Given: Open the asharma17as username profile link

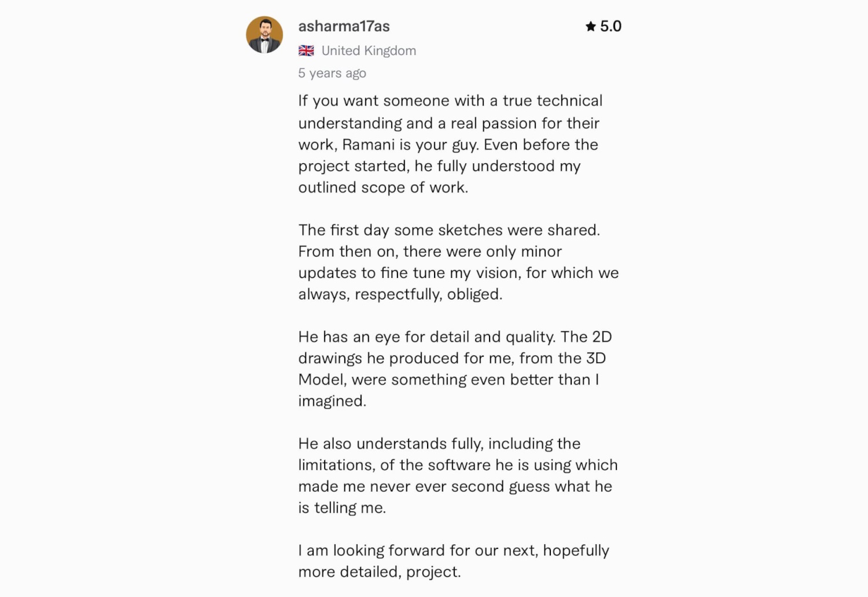Looking at the screenshot, I should coord(344,26).
